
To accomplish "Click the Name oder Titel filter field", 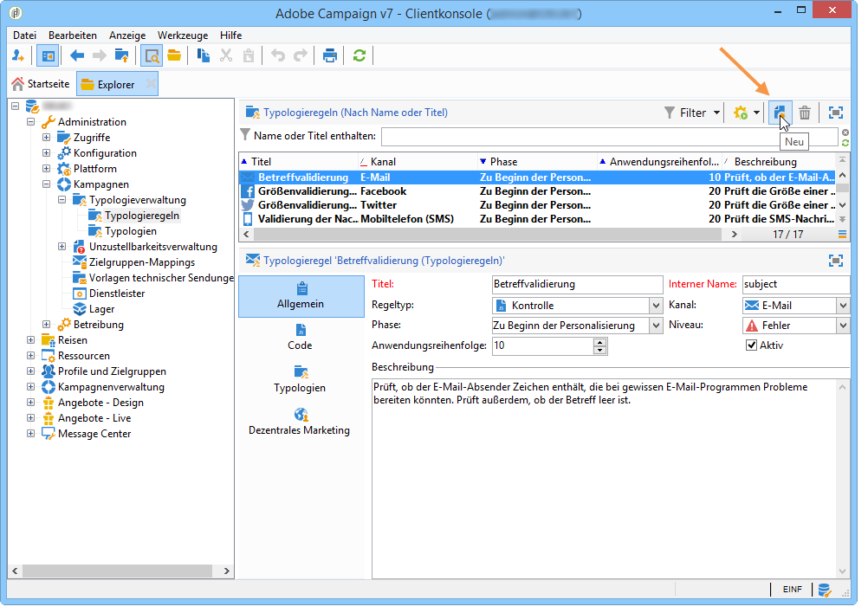I will click(610, 136).
